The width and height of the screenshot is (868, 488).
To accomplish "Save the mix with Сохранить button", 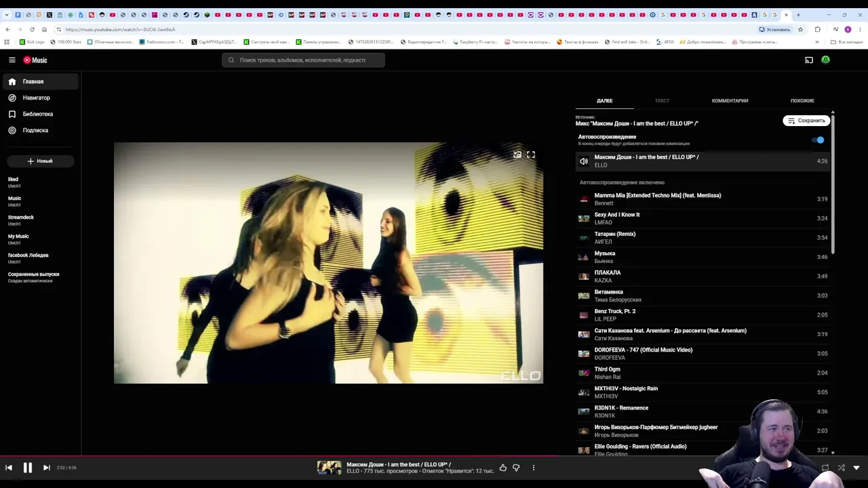I will pos(806,121).
